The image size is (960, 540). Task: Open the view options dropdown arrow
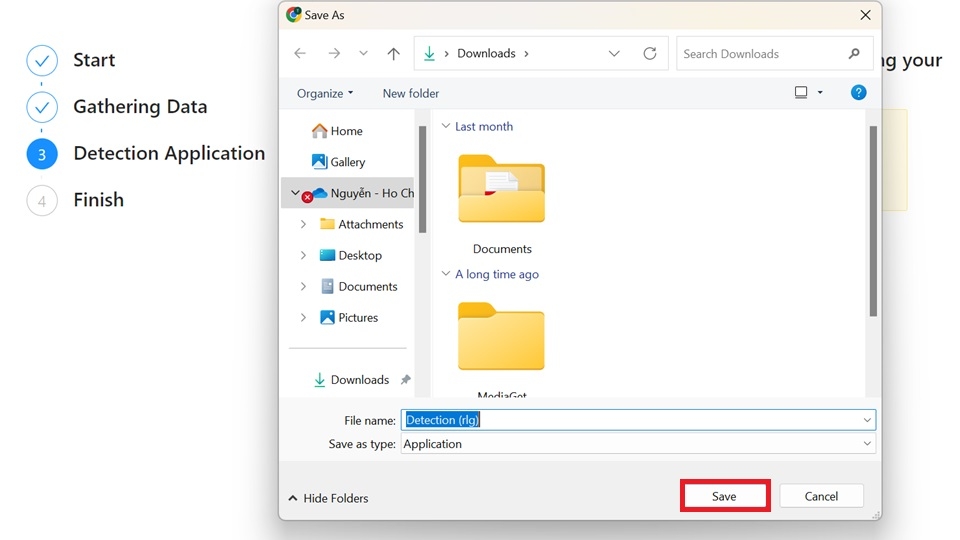[x=820, y=92]
